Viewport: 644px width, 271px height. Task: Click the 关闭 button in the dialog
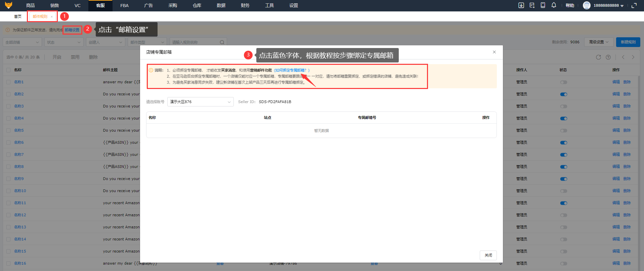tap(488, 255)
